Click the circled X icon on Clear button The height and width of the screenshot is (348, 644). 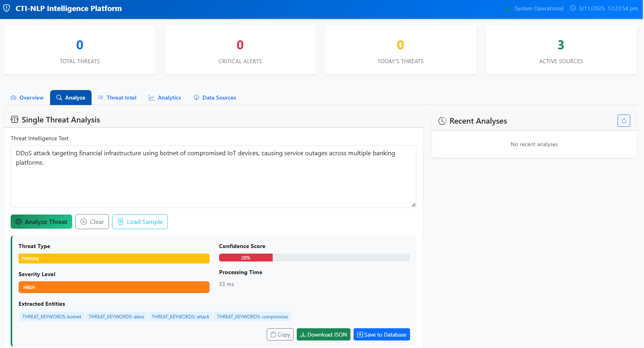tap(84, 222)
